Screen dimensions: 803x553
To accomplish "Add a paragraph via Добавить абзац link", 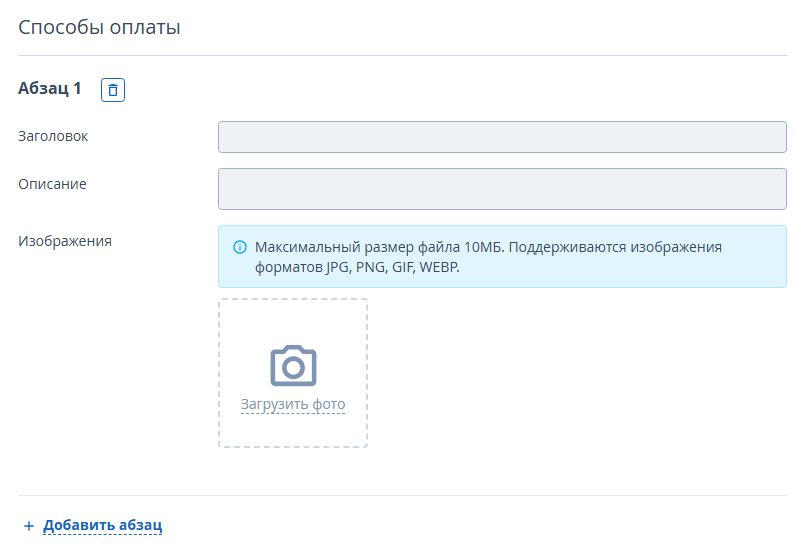I will coord(102,525).
